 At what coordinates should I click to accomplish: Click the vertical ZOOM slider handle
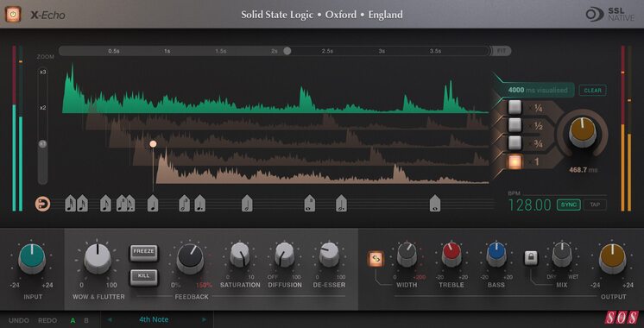[42, 143]
